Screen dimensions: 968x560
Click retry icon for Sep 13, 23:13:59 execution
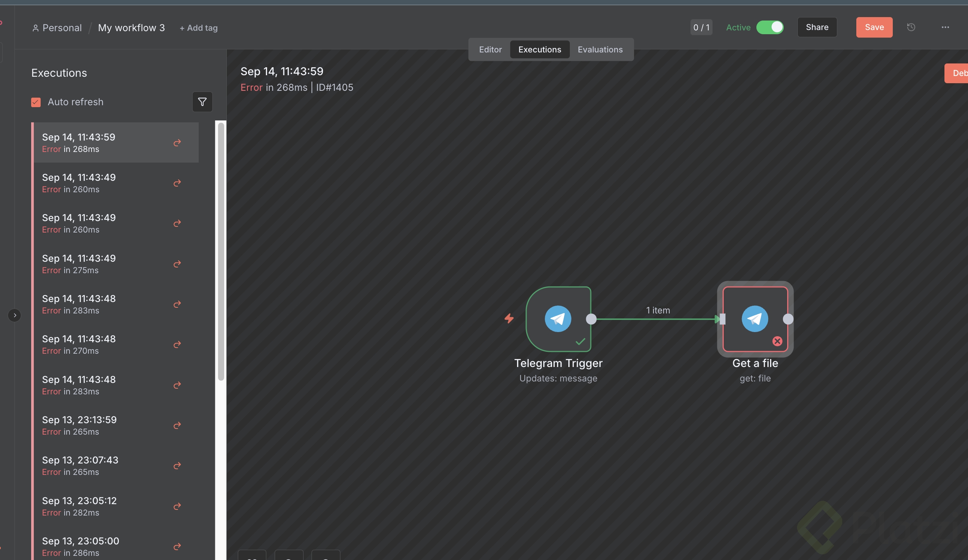click(177, 426)
